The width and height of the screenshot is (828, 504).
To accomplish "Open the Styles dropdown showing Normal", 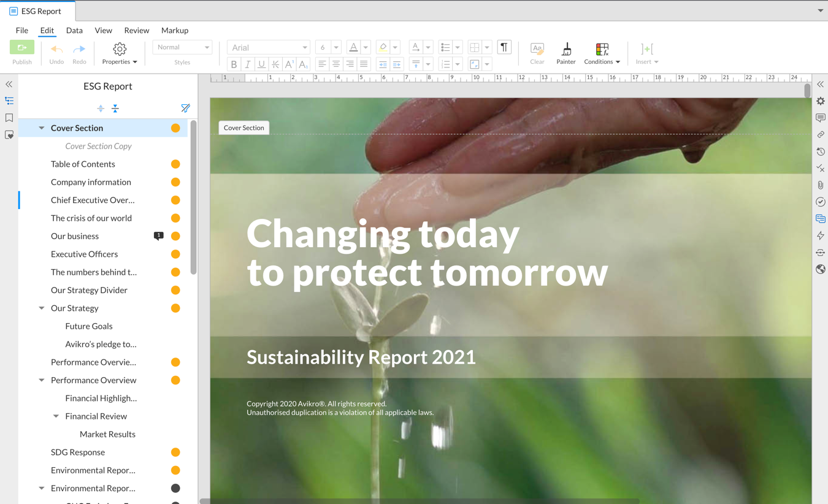I will point(182,47).
